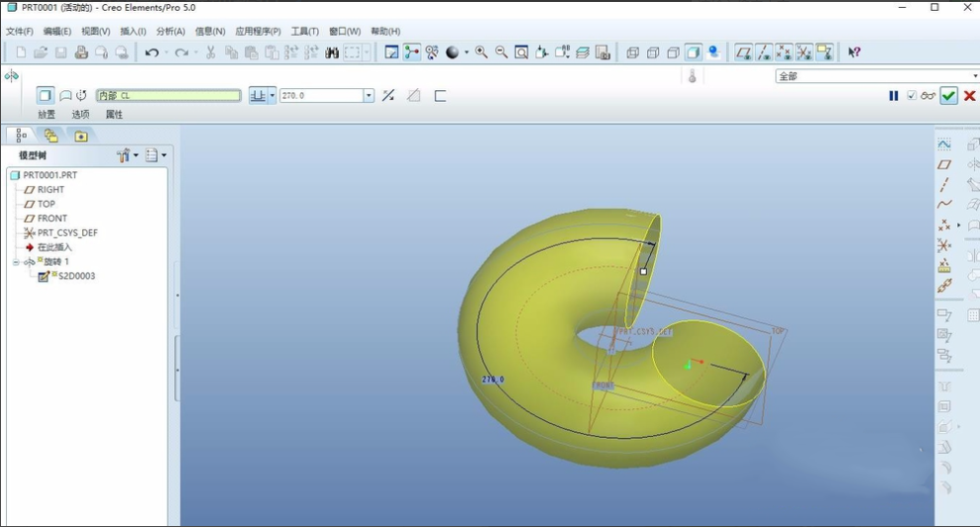Toggle datum axis display
The image size is (980, 527).
(x=764, y=53)
